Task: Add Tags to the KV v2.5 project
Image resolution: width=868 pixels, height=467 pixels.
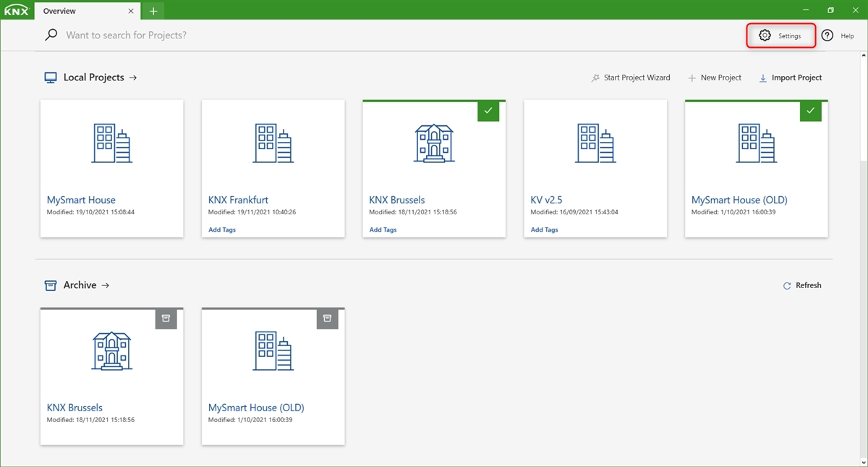Action: pyautogui.click(x=544, y=230)
